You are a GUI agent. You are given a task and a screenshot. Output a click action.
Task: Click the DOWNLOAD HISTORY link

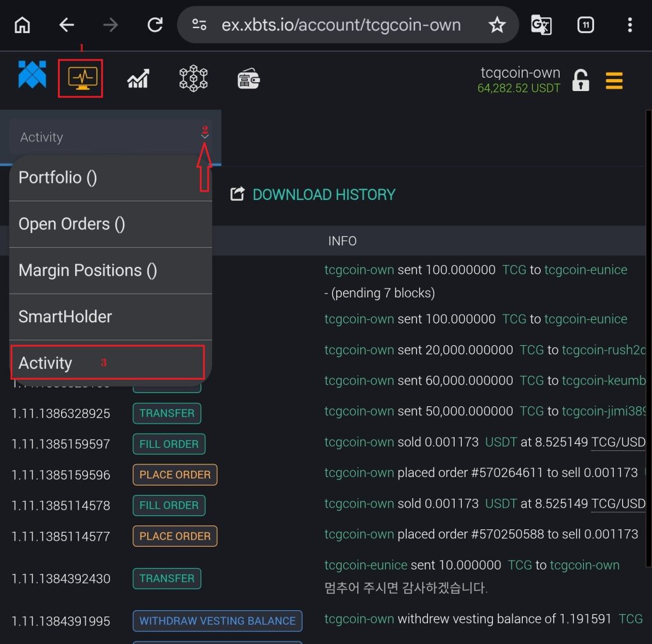(323, 195)
